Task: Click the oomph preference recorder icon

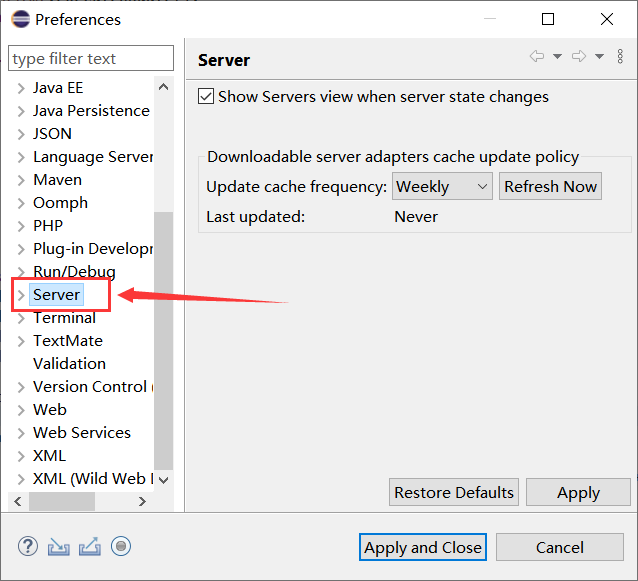Action: pyautogui.click(x=121, y=546)
